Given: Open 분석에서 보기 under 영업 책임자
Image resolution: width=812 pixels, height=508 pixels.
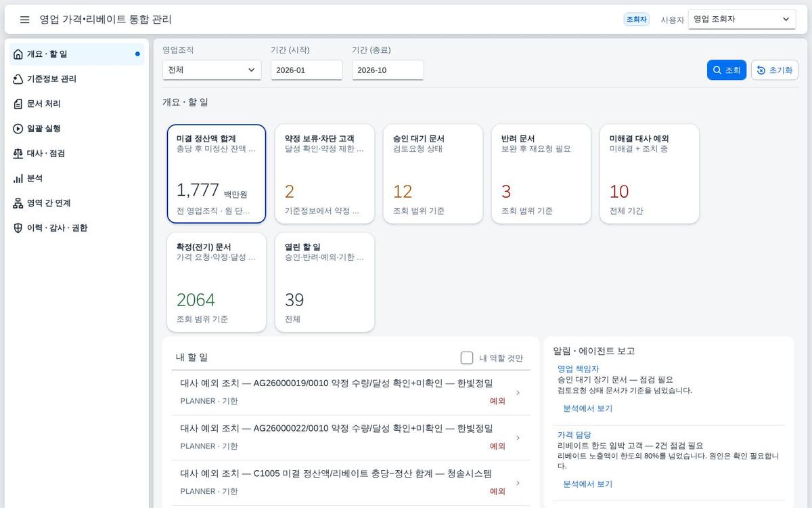Looking at the screenshot, I should [x=587, y=408].
